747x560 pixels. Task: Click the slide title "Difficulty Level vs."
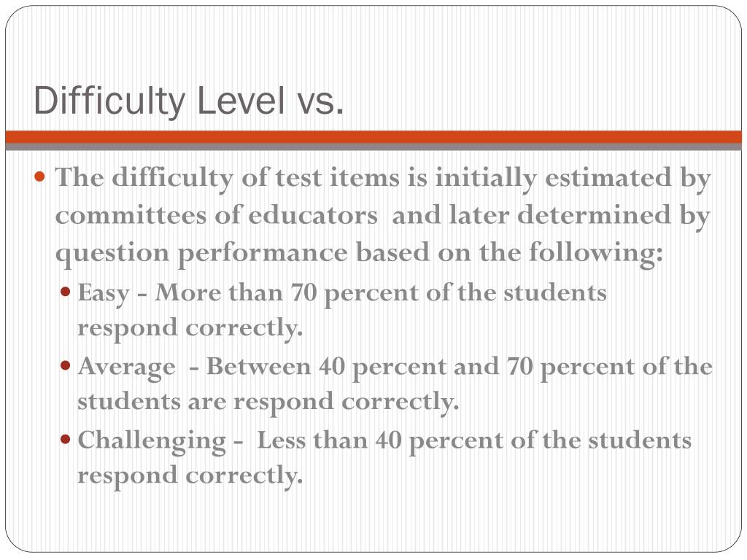pyautogui.click(x=188, y=101)
